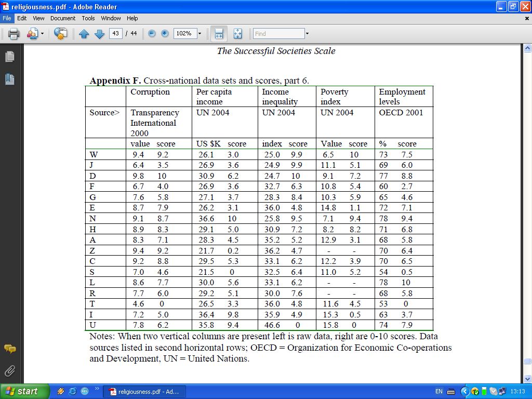Image resolution: width=532 pixels, height=399 pixels.
Task: Open the Attachments paperclip panel
Action: tap(10, 370)
